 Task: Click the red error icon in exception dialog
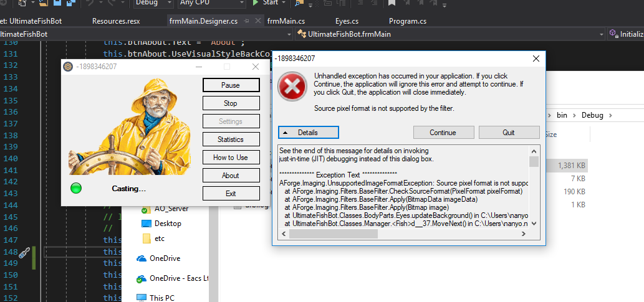(x=292, y=87)
